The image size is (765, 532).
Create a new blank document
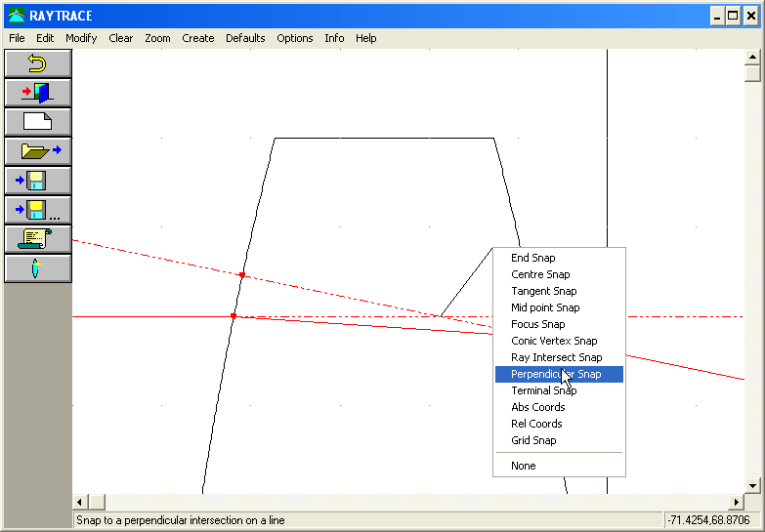pyautogui.click(x=37, y=122)
